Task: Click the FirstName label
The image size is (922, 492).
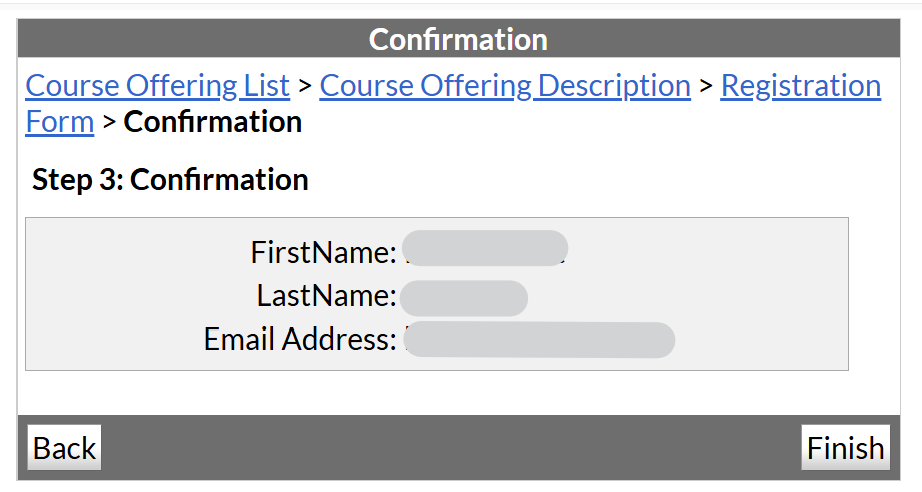Action: pyautogui.click(x=324, y=252)
